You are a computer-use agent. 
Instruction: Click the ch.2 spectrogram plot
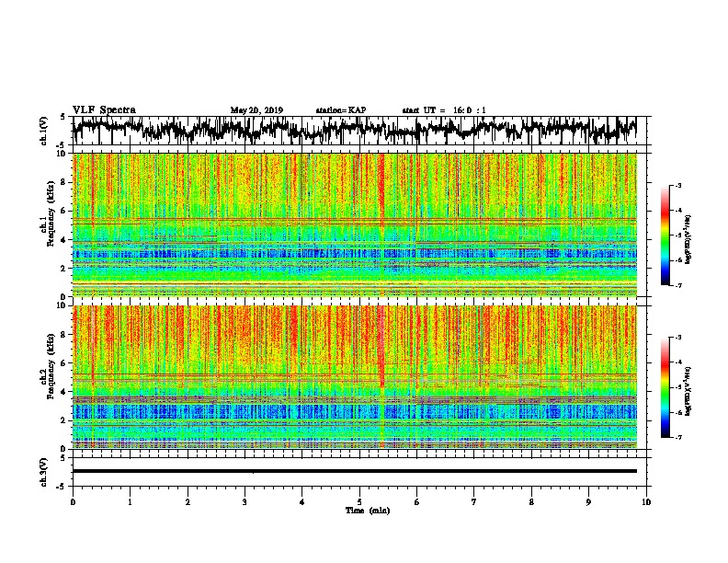click(355, 377)
